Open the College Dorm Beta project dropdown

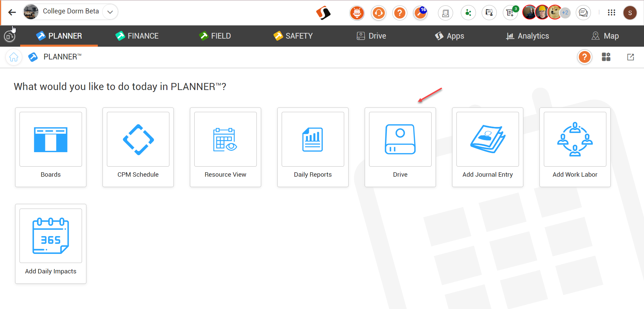tap(110, 12)
